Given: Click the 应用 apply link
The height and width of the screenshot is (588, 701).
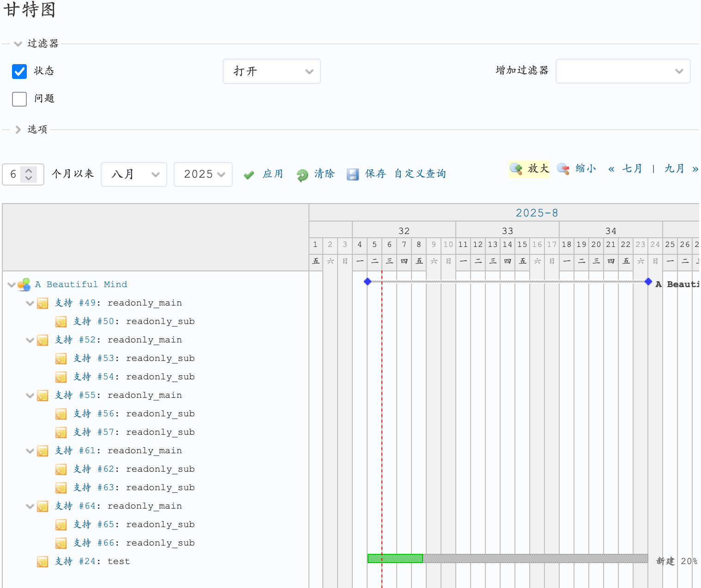Looking at the screenshot, I should click(x=273, y=174).
